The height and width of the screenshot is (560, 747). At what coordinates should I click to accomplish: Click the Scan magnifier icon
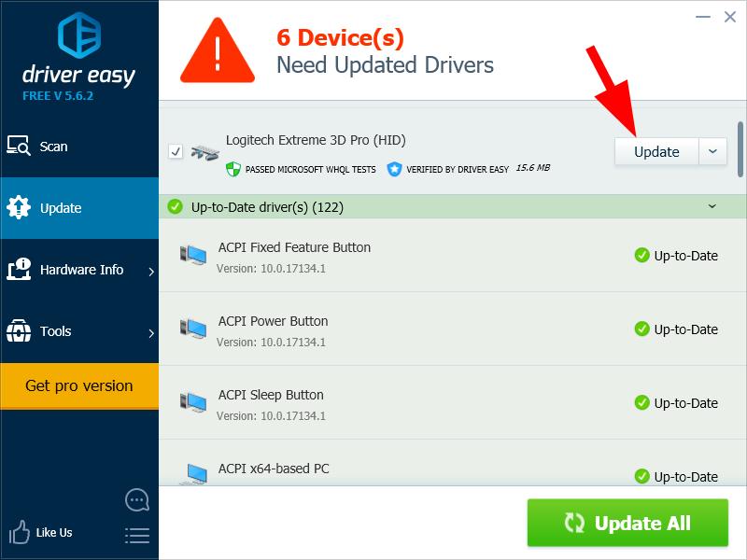[19, 146]
